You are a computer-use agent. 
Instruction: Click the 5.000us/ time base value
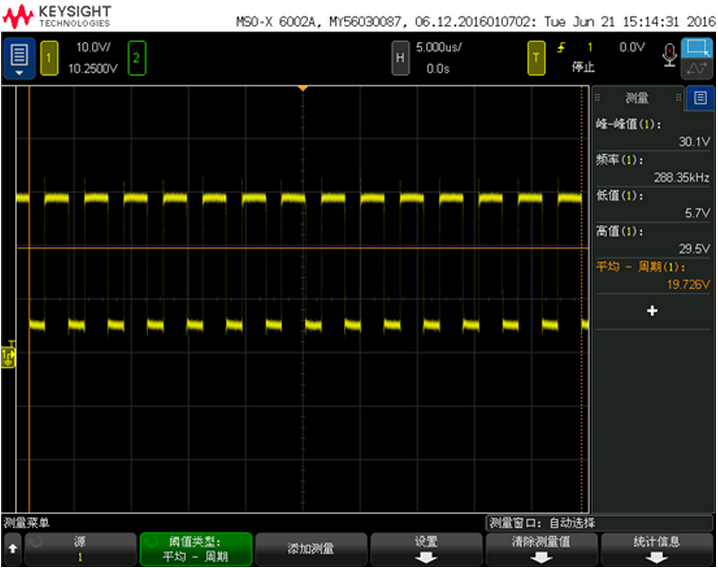pos(439,48)
